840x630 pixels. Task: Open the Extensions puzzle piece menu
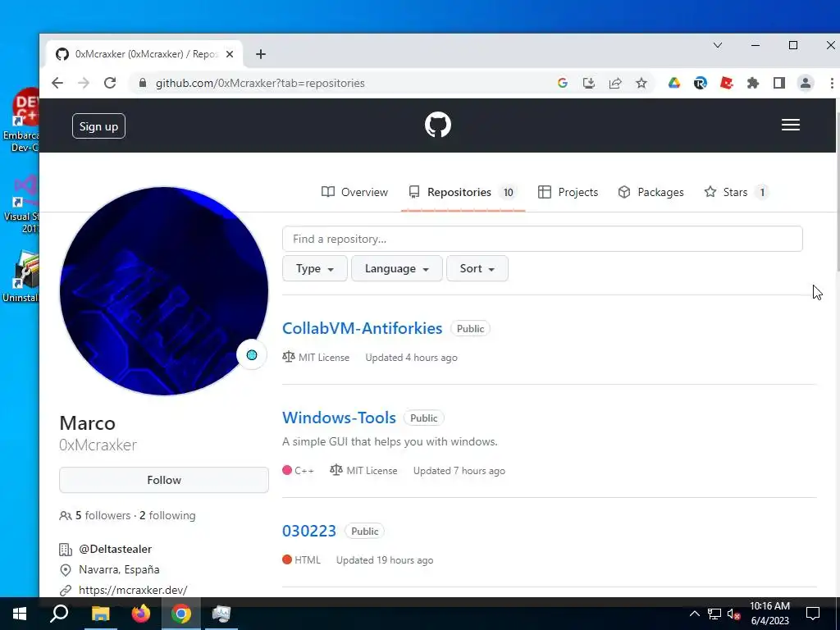click(x=753, y=83)
